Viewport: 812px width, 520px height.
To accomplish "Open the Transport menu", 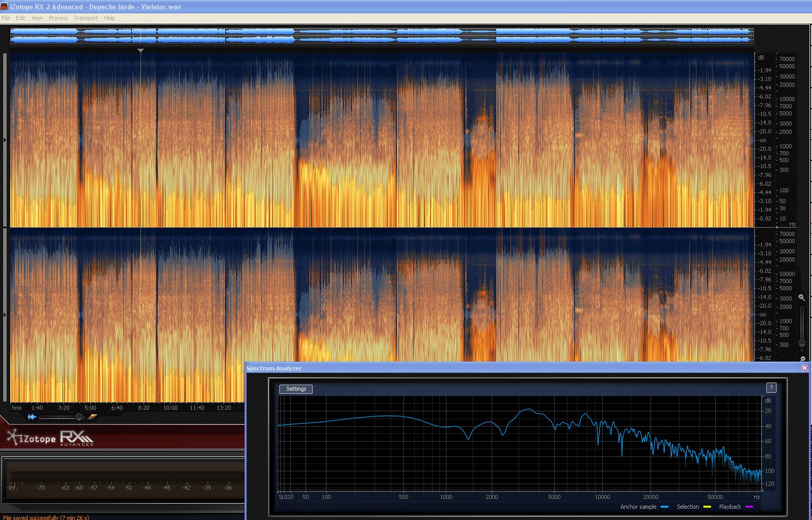I will point(86,18).
